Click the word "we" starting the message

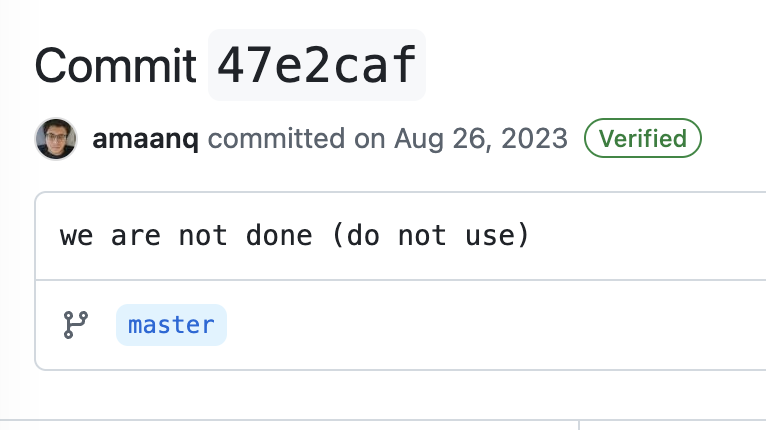(73, 237)
